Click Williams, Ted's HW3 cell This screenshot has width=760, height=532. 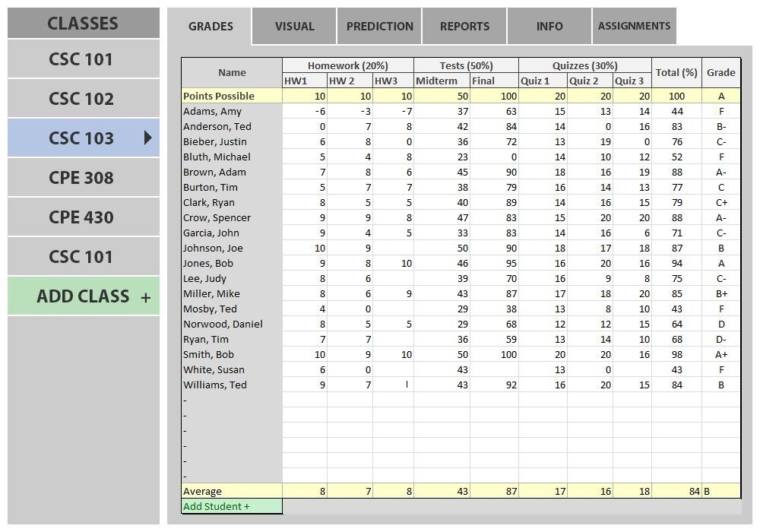tap(393, 385)
